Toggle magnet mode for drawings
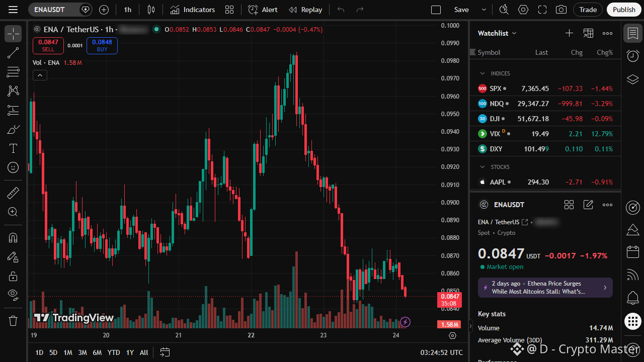The image size is (644, 362). point(13,238)
